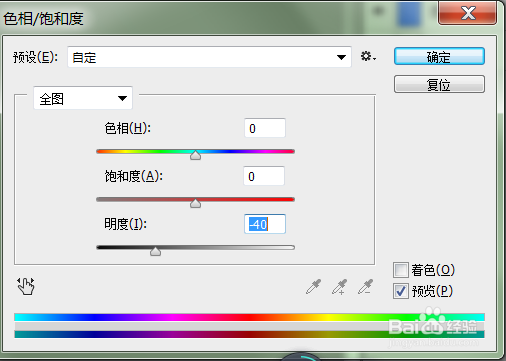Uncheck the 预览 Preview checkbox
The height and width of the screenshot is (361, 506).
coord(400,291)
